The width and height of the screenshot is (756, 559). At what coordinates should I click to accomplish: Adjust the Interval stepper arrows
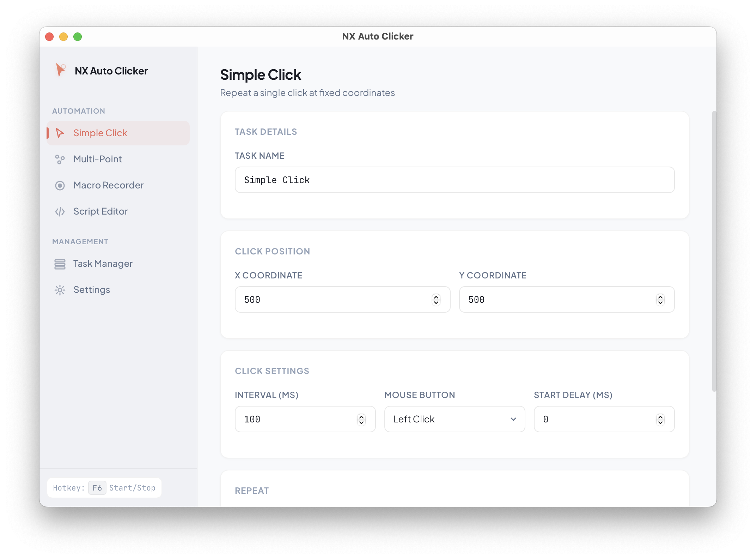pos(361,419)
